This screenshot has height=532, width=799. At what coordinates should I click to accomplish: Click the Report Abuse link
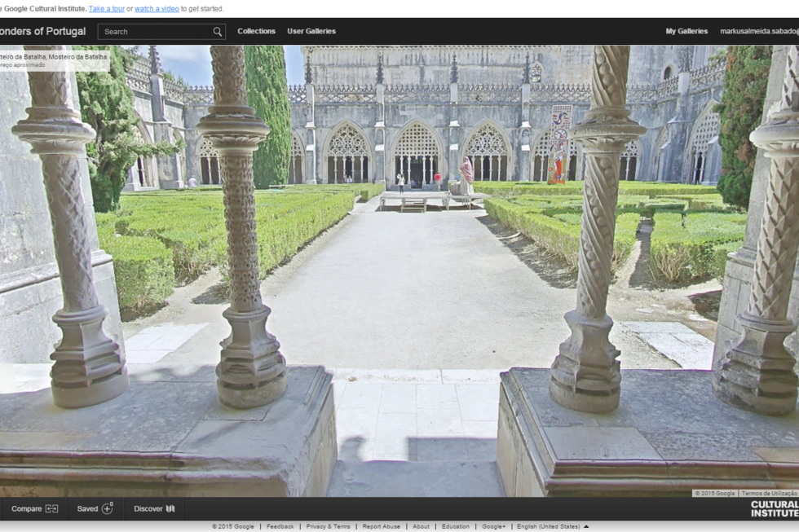381,527
